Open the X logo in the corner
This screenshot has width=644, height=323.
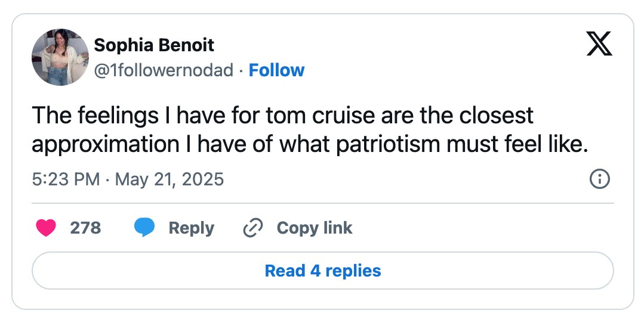(x=599, y=44)
